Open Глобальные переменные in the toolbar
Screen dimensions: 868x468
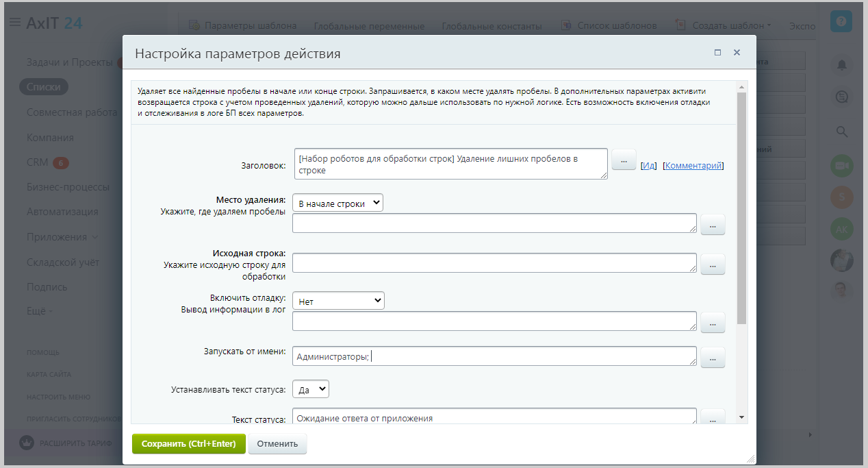(369, 26)
